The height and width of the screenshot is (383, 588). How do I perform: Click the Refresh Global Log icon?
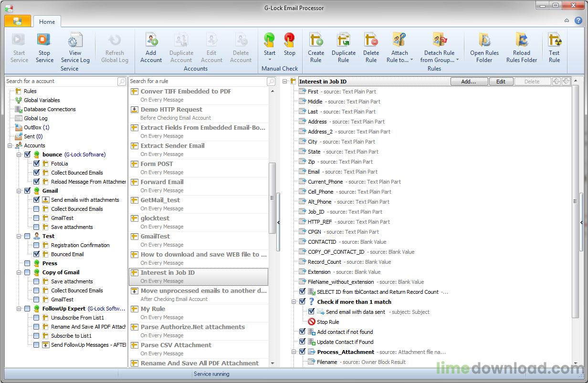(x=115, y=46)
